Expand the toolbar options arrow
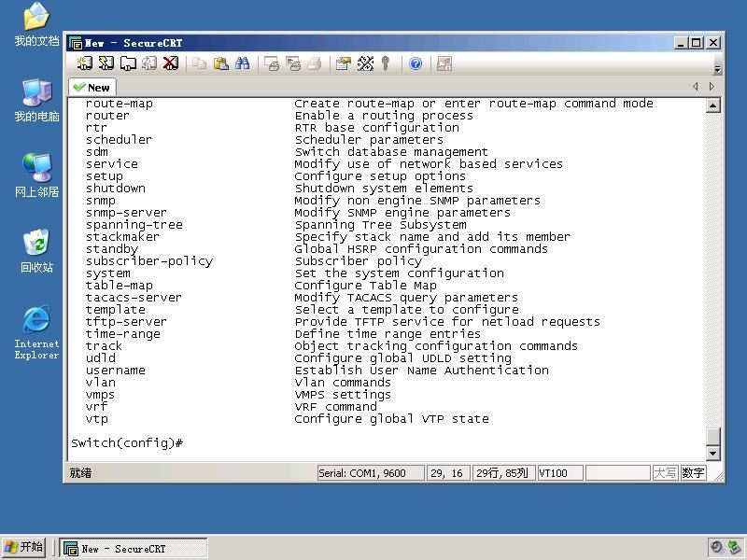Image resolution: width=747 pixels, height=560 pixels. click(x=717, y=70)
